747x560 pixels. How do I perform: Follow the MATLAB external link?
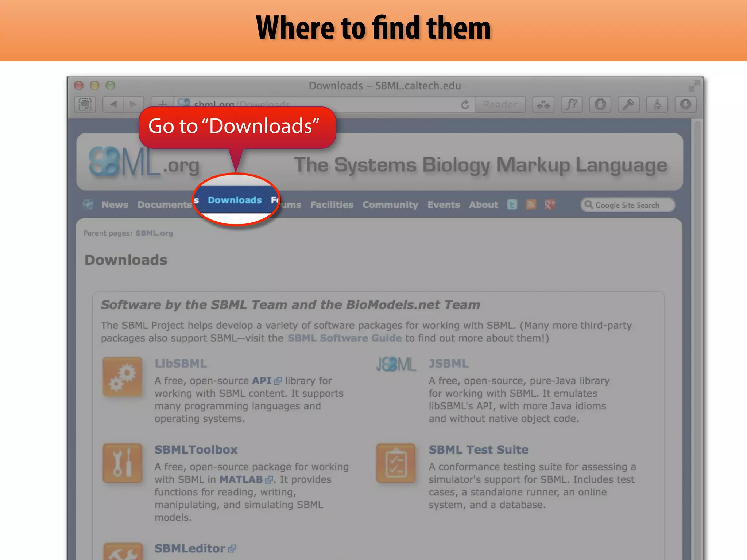[x=246, y=479]
